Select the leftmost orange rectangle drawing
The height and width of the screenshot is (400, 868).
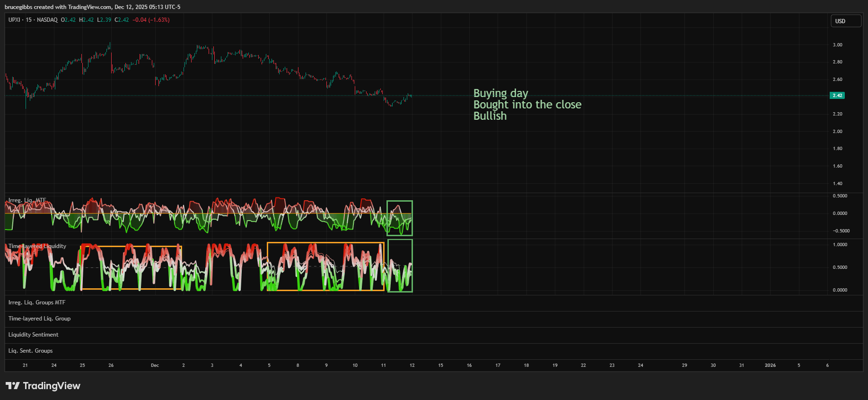[x=131, y=246]
